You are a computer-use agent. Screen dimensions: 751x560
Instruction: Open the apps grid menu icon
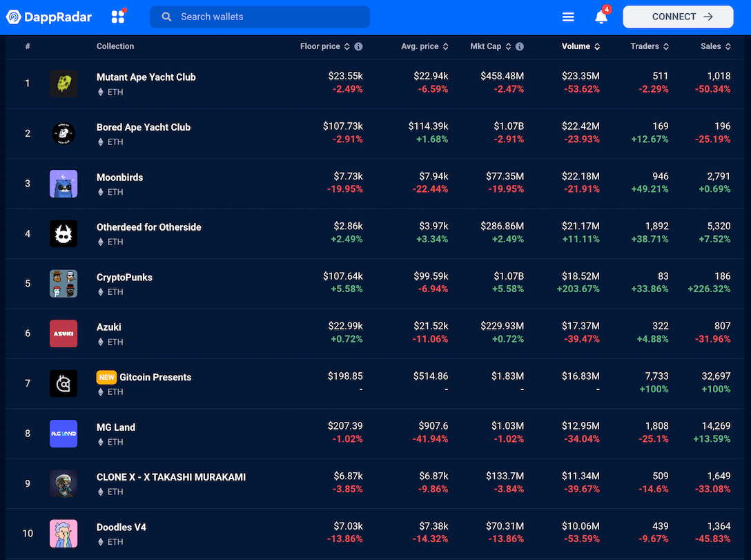[x=118, y=17]
